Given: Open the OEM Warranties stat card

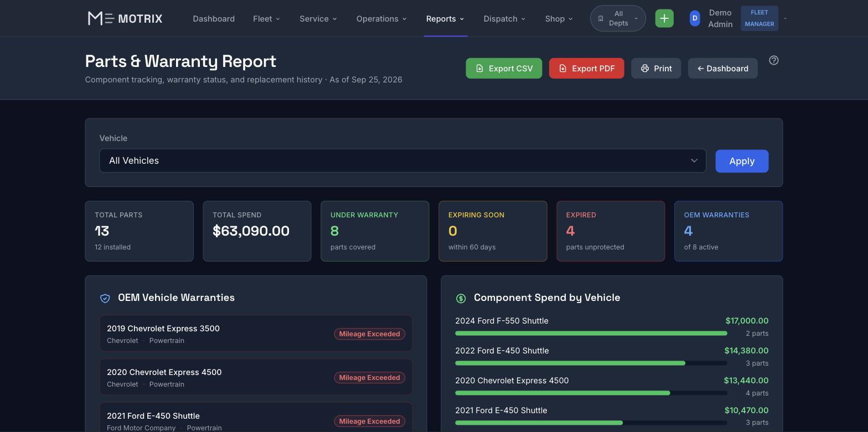Looking at the screenshot, I should click(728, 231).
